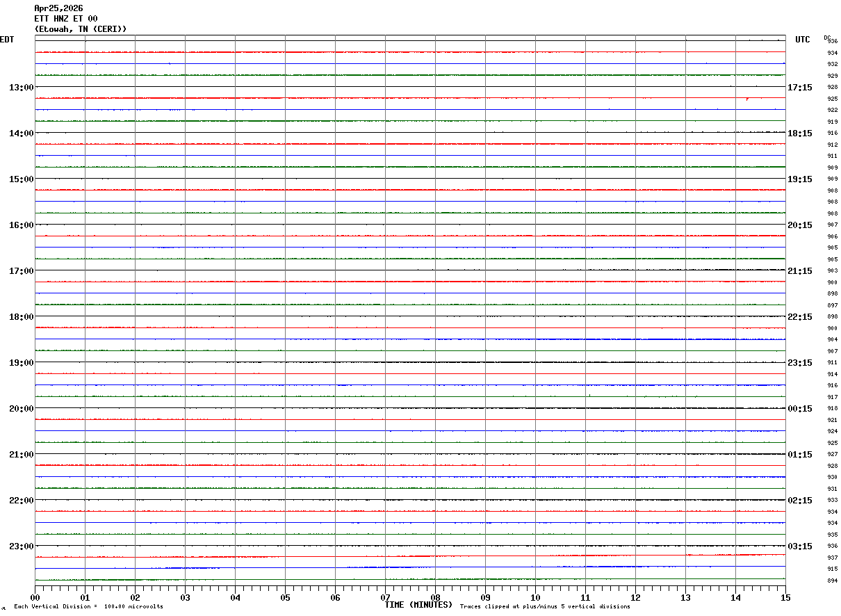
Task: Select the 15:00 EDT row label
Action: (x=21, y=179)
